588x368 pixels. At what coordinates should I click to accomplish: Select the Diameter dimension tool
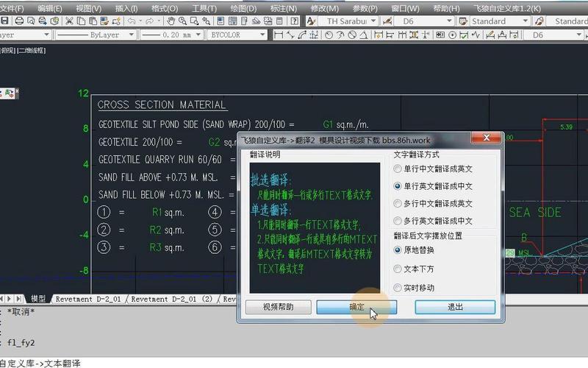point(352,35)
